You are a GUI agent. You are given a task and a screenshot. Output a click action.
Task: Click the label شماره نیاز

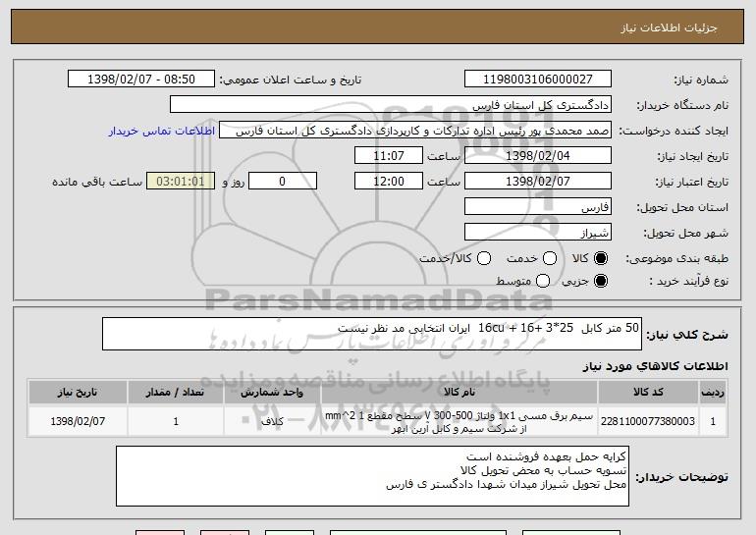pyautogui.click(x=701, y=80)
